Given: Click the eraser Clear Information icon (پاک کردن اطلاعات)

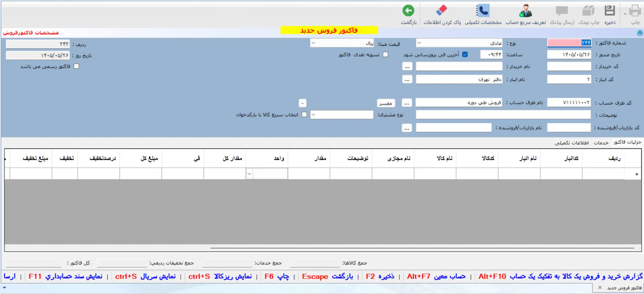Looking at the screenshot, I should tap(442, 11).
